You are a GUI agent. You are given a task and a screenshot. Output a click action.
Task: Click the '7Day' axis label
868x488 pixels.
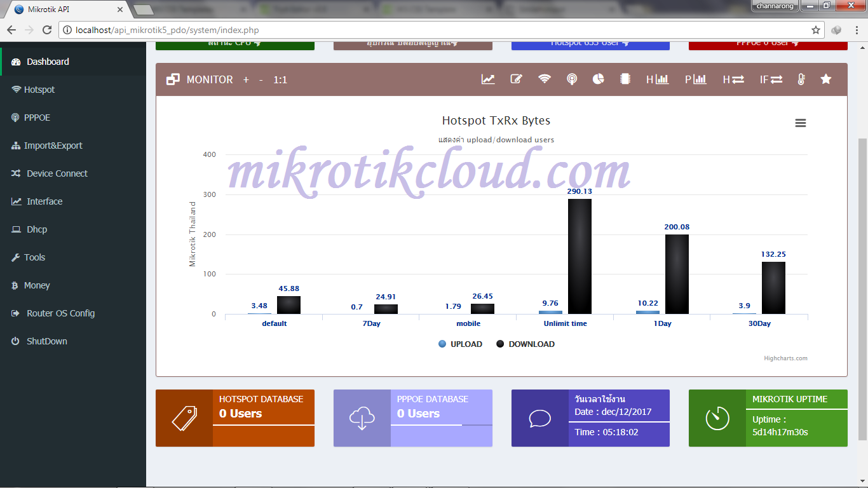coord(370,323)
